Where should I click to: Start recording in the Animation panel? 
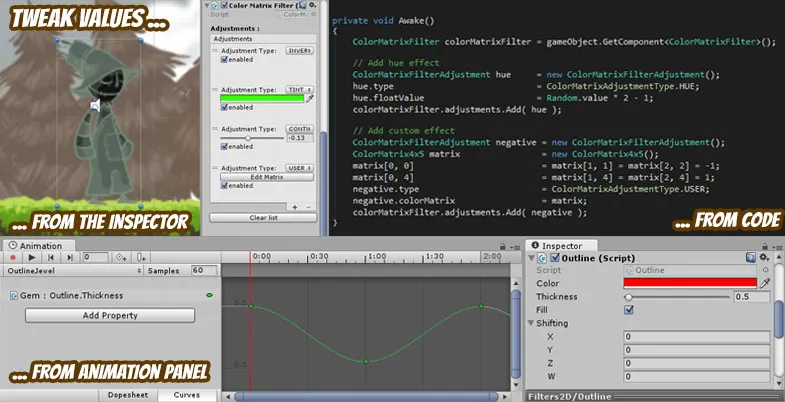14,257
